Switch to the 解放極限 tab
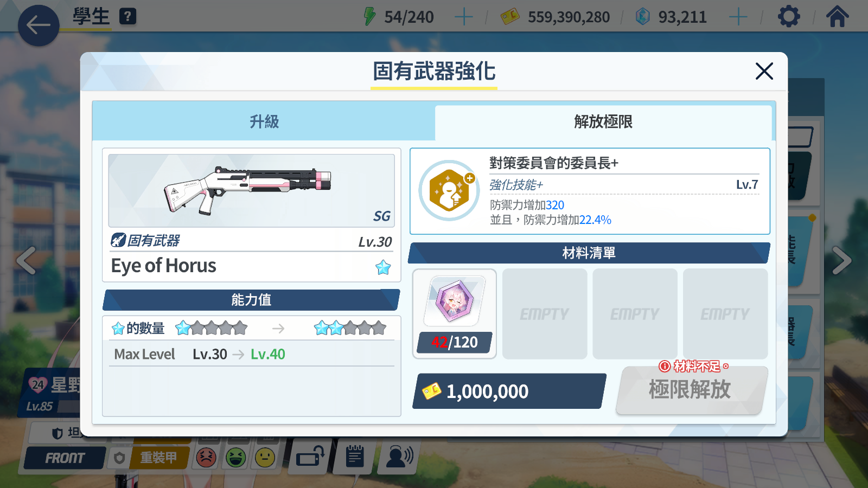 (x=603, y=122)
